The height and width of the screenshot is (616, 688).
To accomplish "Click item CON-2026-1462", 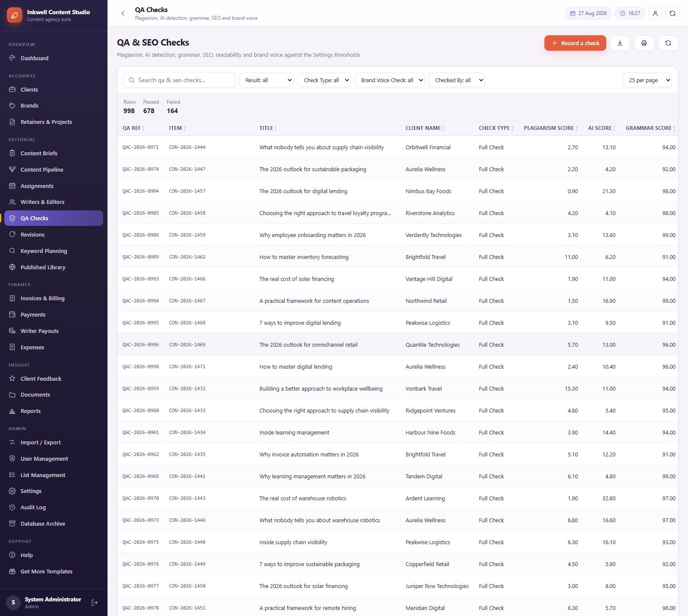I will [x=187, y=257].
